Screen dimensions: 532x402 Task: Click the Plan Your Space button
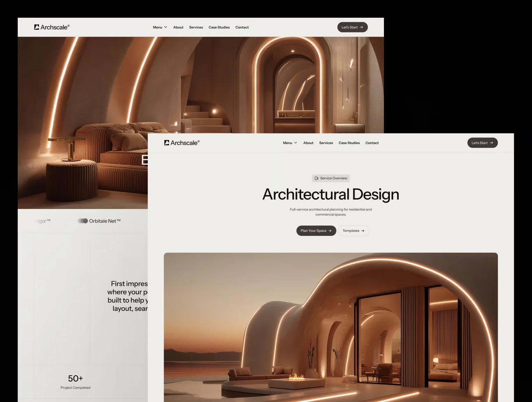(x=316, y=231)
